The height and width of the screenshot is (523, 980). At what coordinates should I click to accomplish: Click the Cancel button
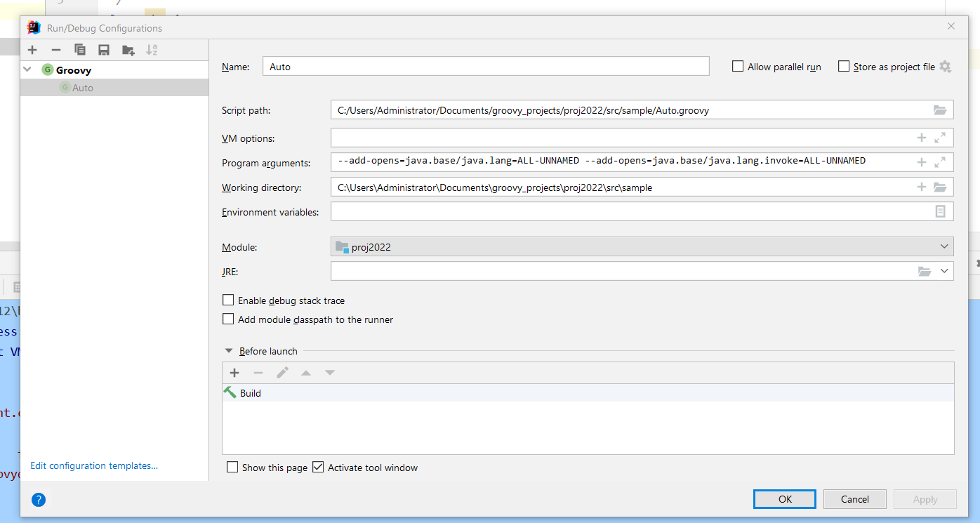855,499
